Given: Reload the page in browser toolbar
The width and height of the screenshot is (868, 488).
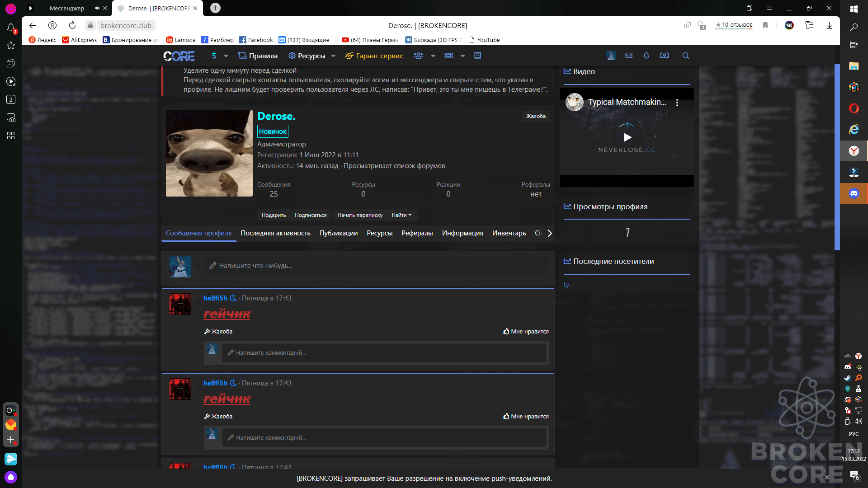Looking at the screenshot, I should point(72,25).
